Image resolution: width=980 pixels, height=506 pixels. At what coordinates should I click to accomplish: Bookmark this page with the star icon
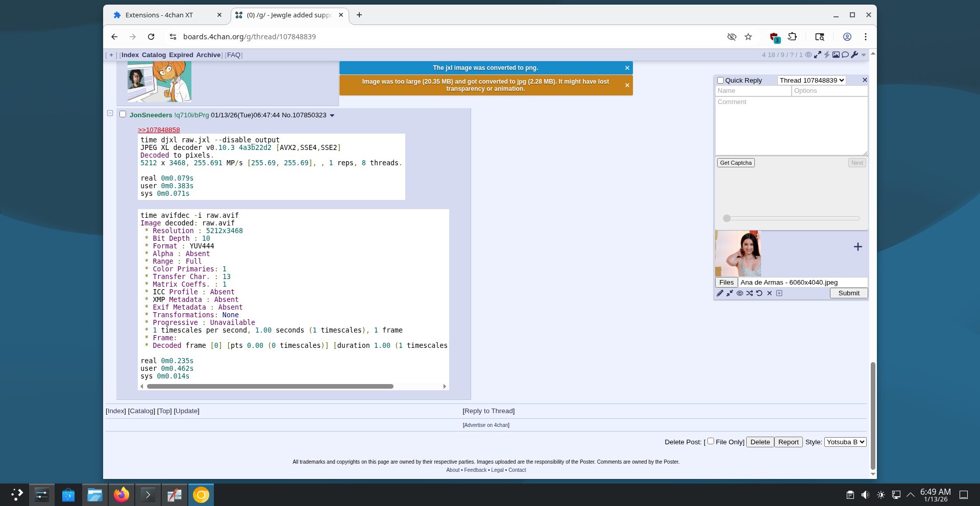(x=748, y=37)
